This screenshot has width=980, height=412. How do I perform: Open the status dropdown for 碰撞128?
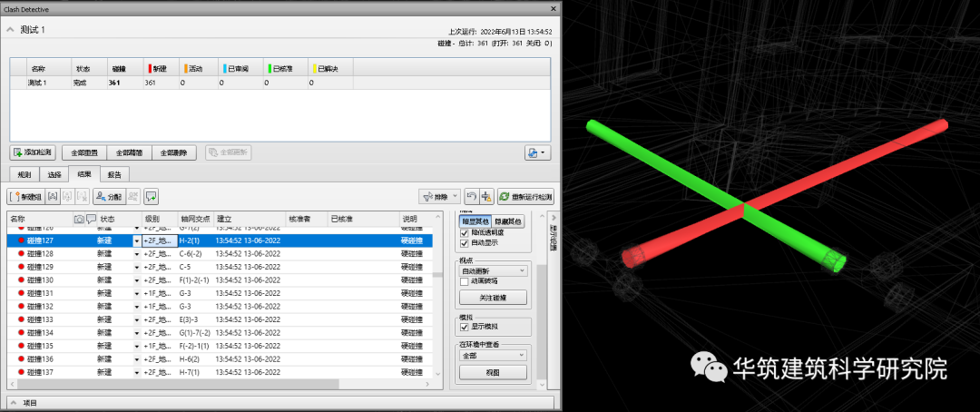[137, 254]
